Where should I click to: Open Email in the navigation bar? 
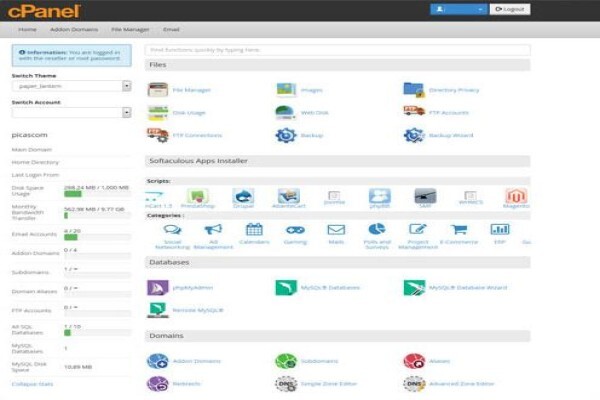coord(171,29)
